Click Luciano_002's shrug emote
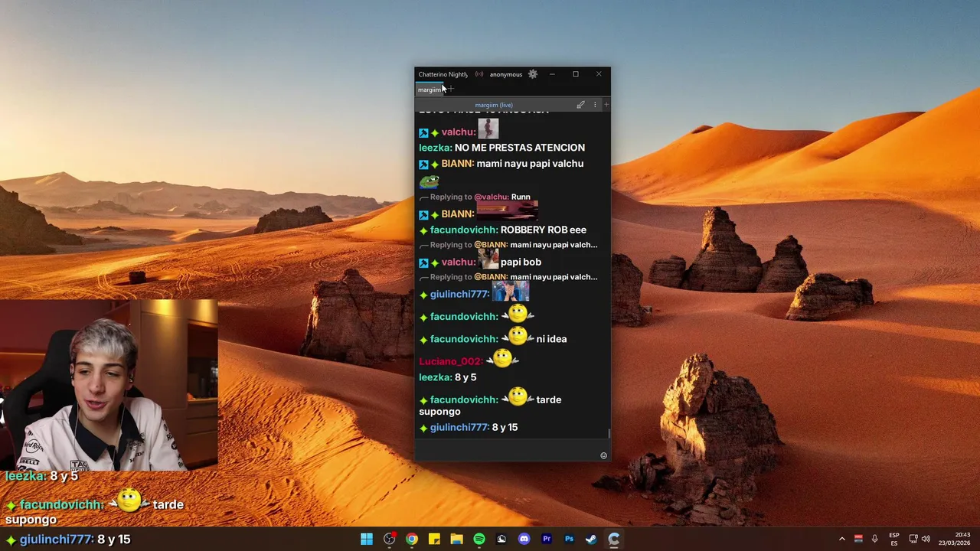The height and width of the screenshot is (551, 980). pyautogui.click(x=502, y=358)
